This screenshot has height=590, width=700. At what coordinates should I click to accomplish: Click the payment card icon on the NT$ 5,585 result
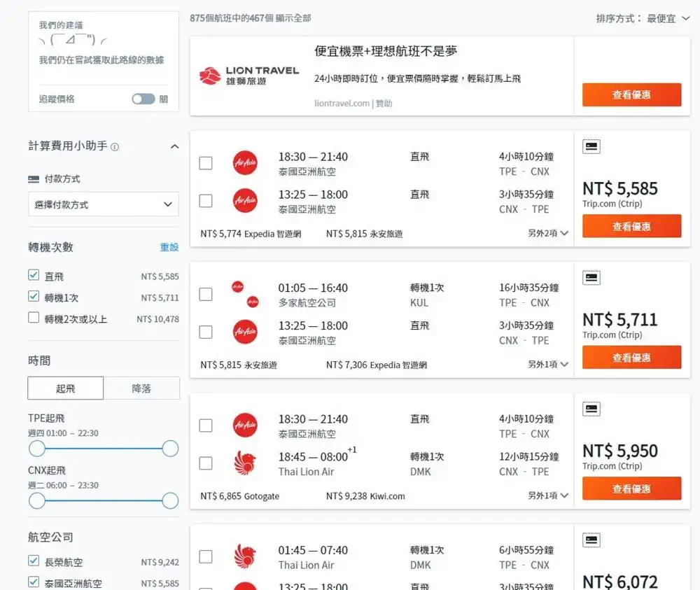pyautogui.click(x=591, y=146)
